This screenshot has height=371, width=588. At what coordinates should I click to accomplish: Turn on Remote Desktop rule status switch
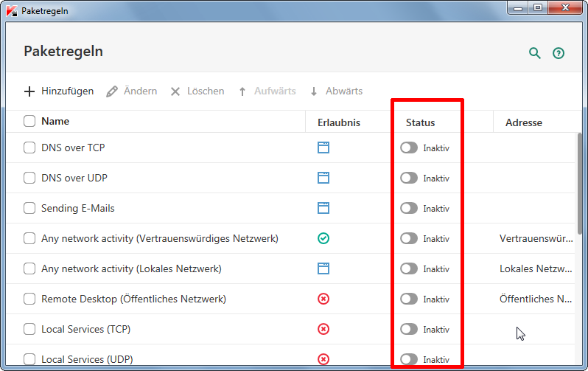409,299
